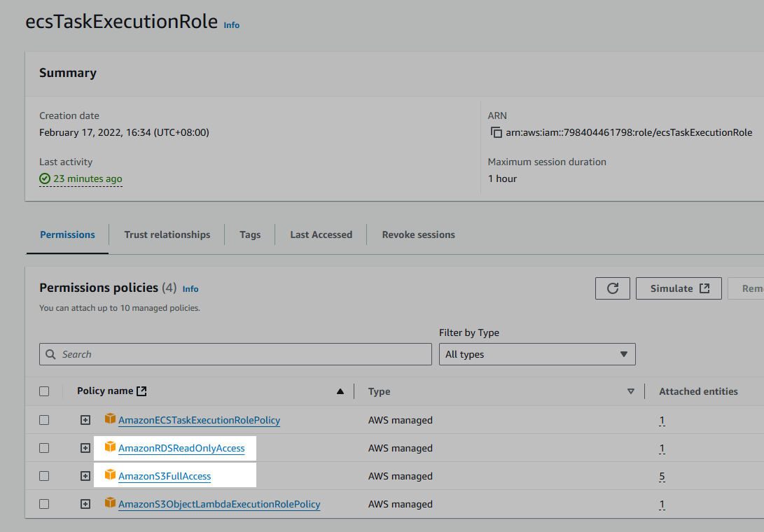
Task: Click attached entities count for AmazonS3ObjectLambdaExecutionRolePolicy
Action: [x=662, y=505]
